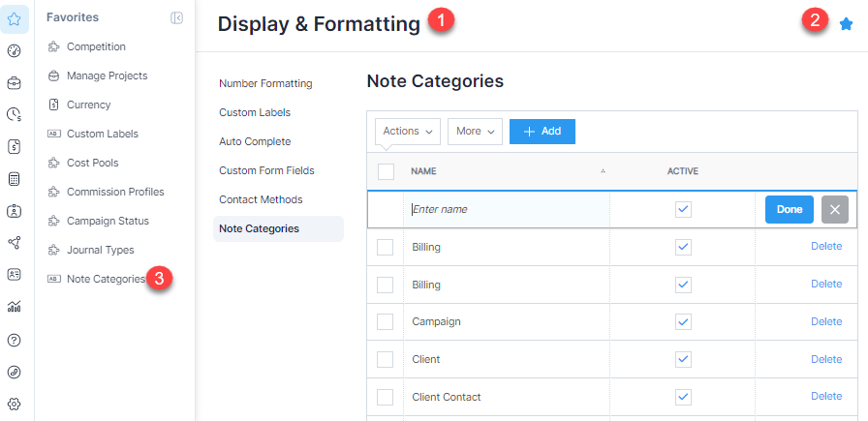Click the Client name cell
868x421 pixels.
[x=507, y=360]
